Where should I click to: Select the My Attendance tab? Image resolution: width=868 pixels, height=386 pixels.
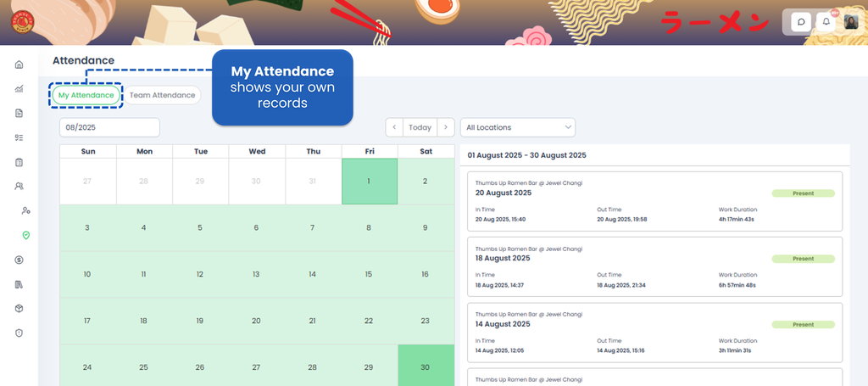pyautogui.click(x=86, y=95)
